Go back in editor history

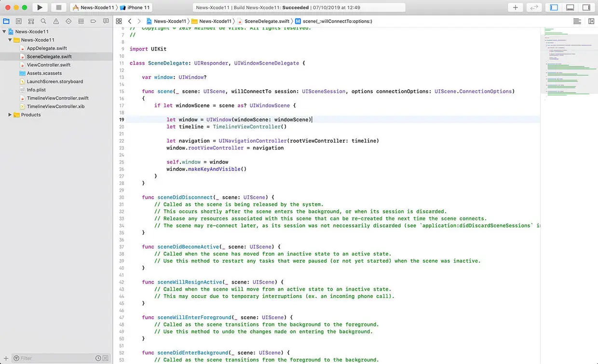130,21
